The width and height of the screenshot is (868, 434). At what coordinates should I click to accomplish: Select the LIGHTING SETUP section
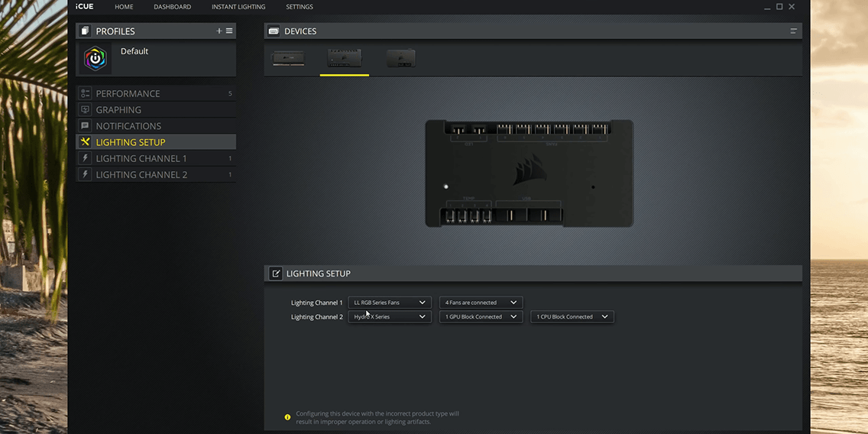pos(156,142)
